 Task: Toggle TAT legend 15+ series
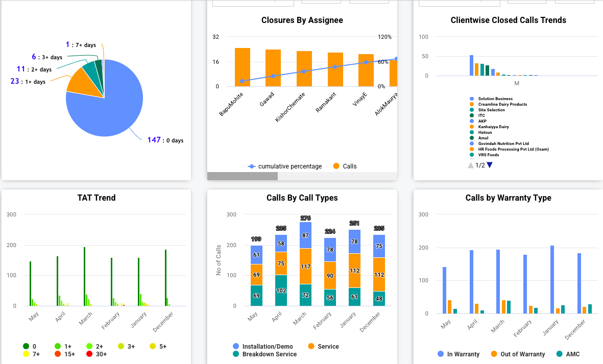(65, 354)
